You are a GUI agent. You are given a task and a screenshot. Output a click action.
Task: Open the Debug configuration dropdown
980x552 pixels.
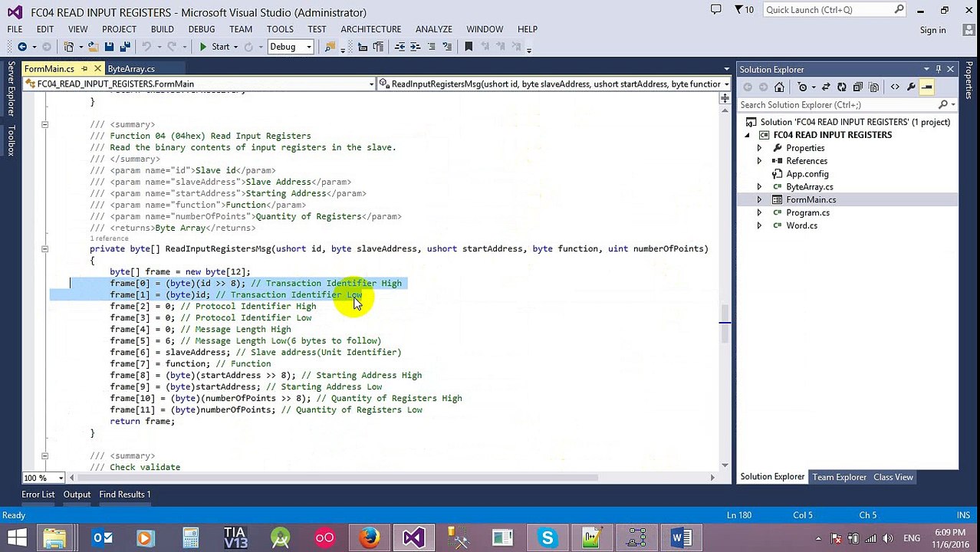pyautogui.click(x=291, y=47)
